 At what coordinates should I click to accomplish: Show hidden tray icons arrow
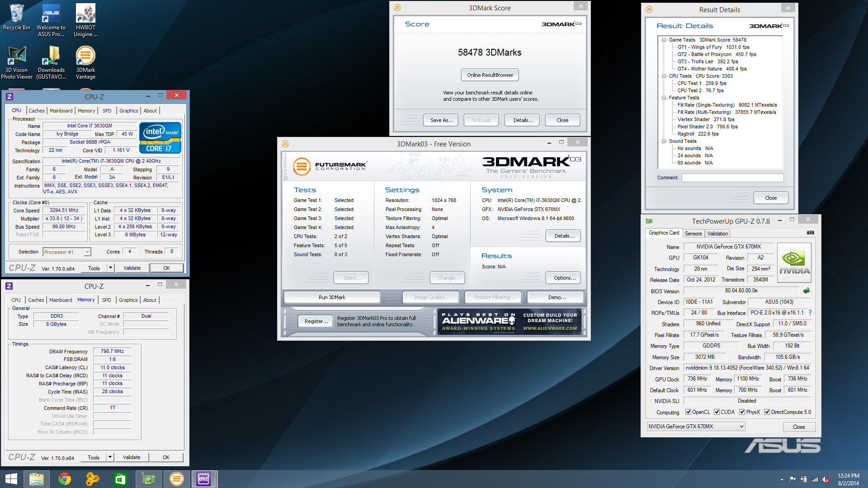coord(782,479)
